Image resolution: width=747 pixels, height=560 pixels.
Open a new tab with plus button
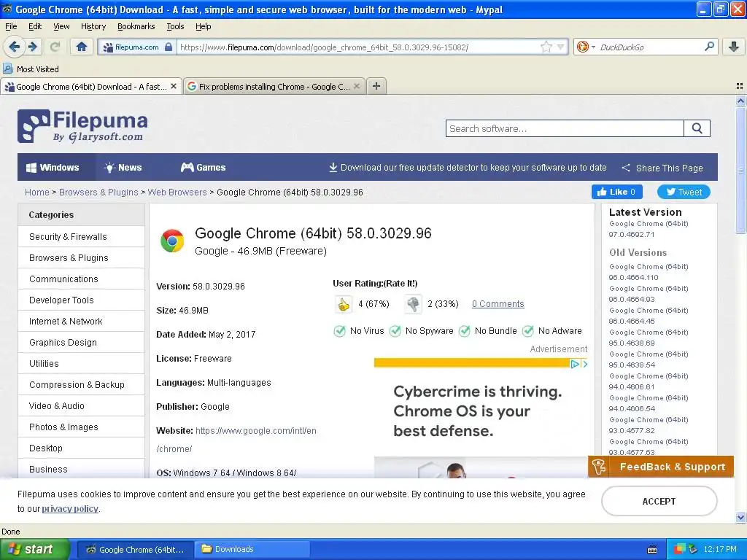coord(376,86)
